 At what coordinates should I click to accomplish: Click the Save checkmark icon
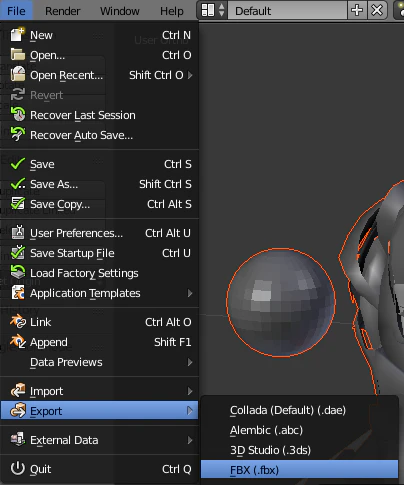pyautogui.click(x=18, y=164)
